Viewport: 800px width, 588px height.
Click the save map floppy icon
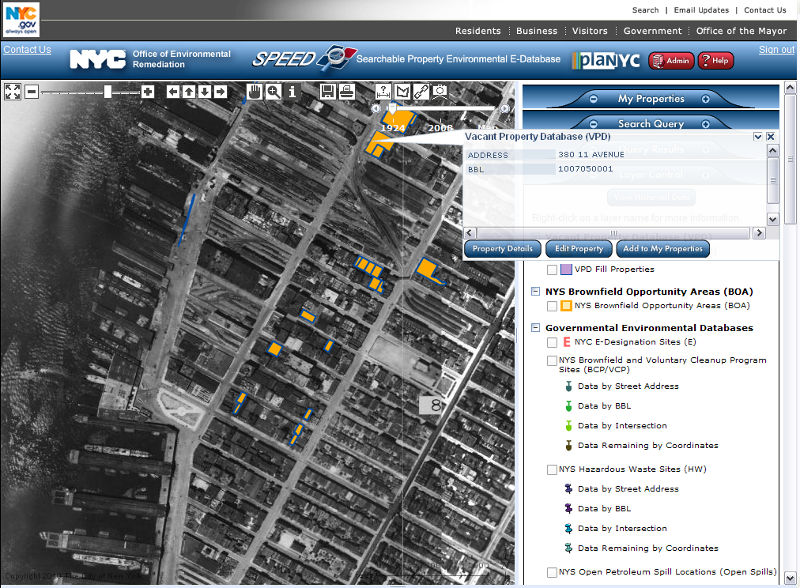coord(328,91)
